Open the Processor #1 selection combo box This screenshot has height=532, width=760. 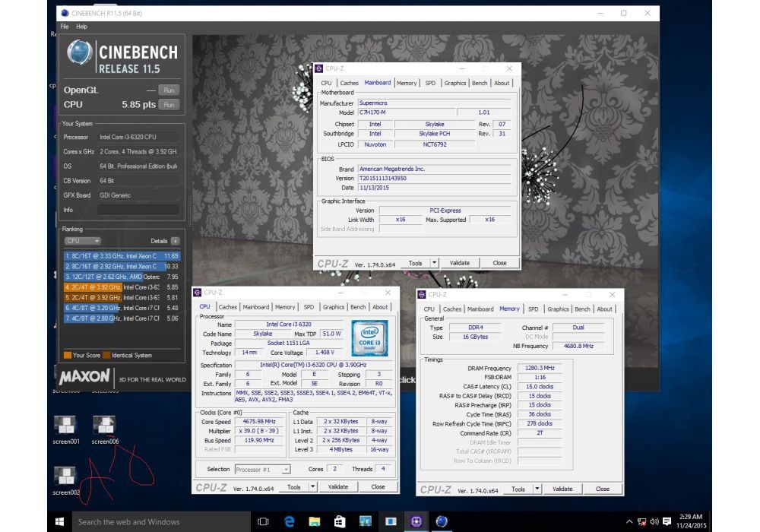[x=262, y=469]
